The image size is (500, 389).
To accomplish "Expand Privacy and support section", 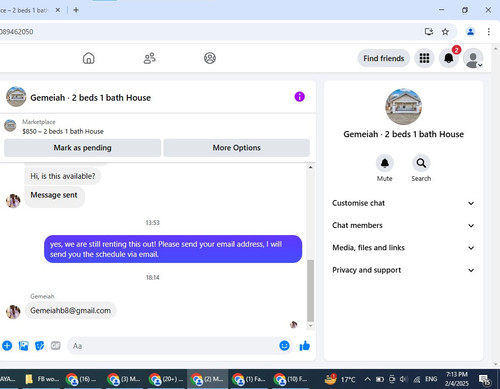I will (403, 270).
